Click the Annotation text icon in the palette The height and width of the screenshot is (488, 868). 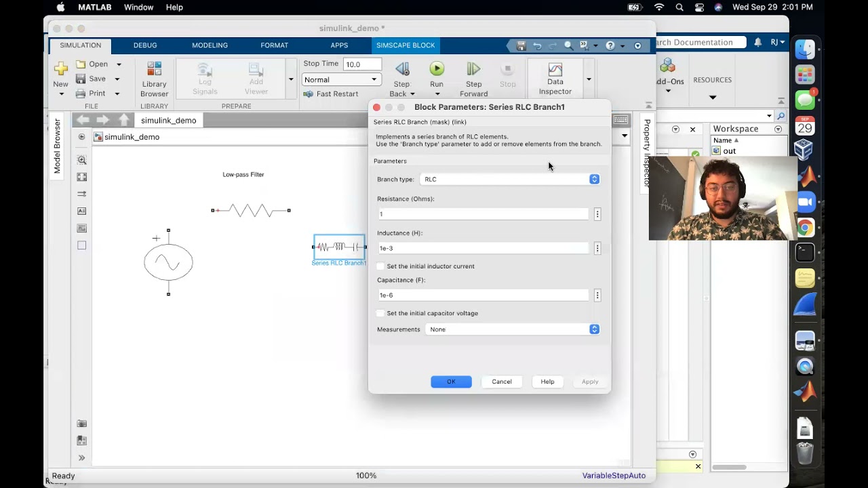click(81, 211)
